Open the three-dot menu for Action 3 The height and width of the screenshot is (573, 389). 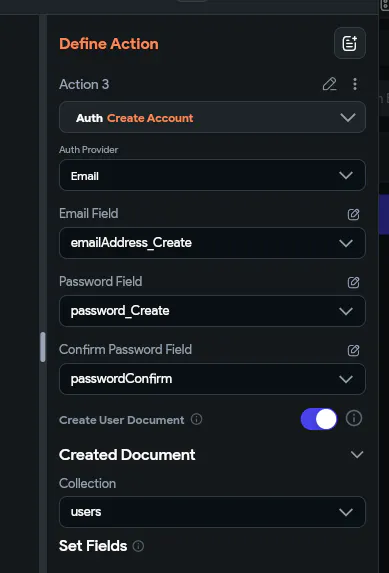[x=355, y=84]
